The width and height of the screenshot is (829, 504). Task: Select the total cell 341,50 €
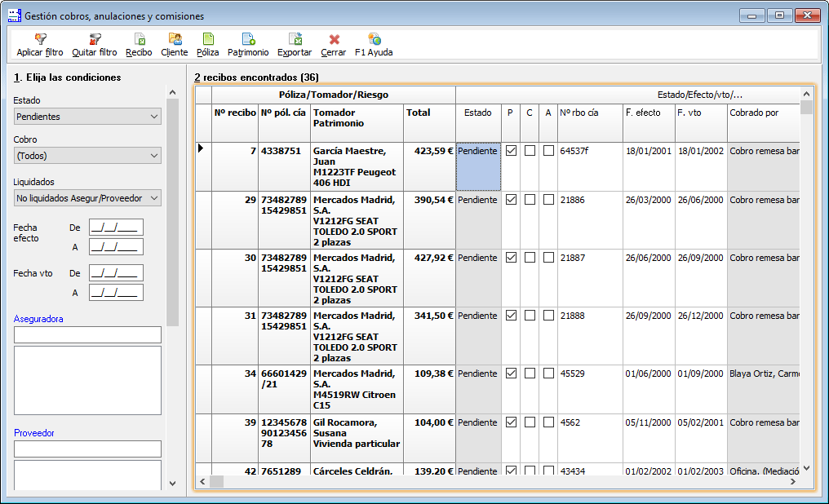click(429, 336)
